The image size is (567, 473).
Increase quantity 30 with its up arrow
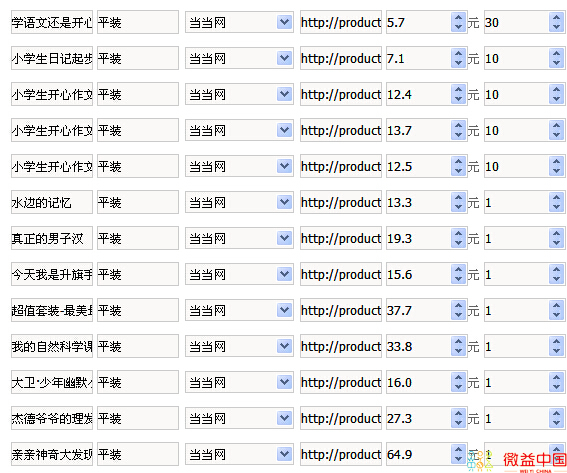557,18
